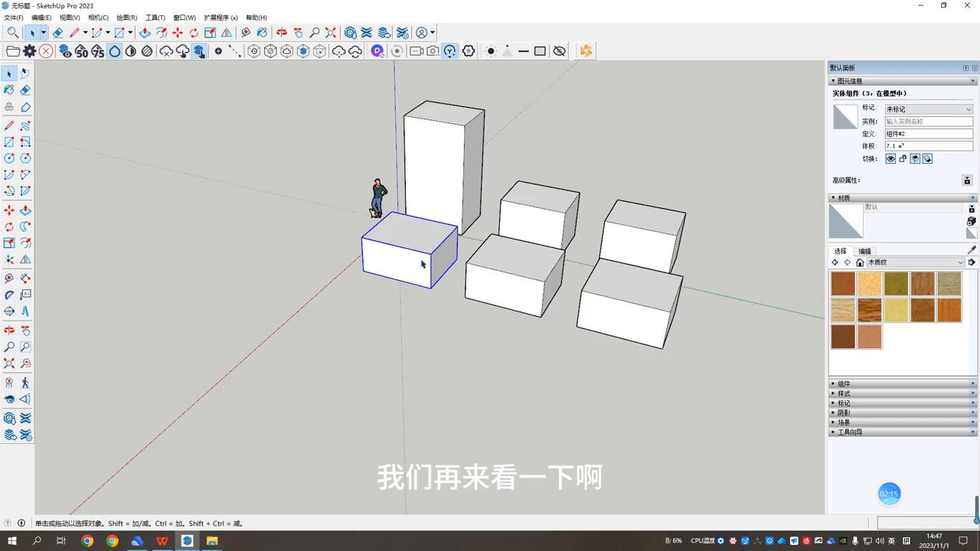The image size is (980, 551).
Task: Click the create material button in 材质 panel
Action: pyautogui.click(x=971, y=220)
